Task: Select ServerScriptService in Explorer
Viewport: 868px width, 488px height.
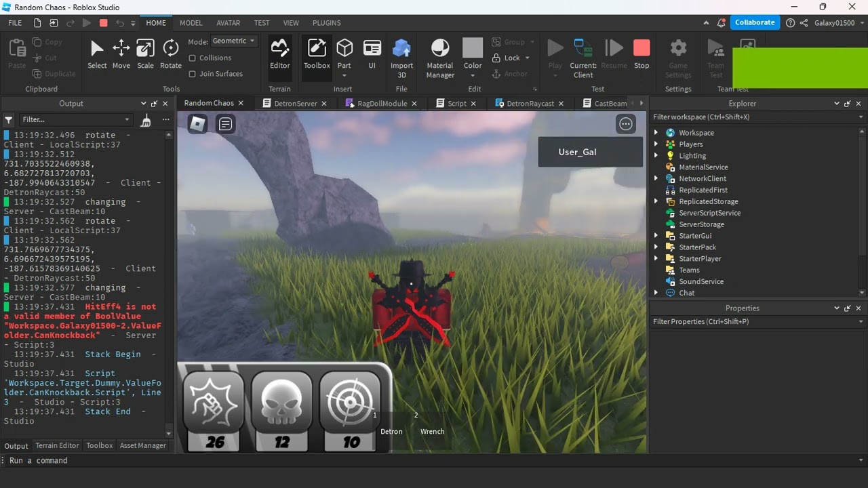Action: (x=709, y=213)
